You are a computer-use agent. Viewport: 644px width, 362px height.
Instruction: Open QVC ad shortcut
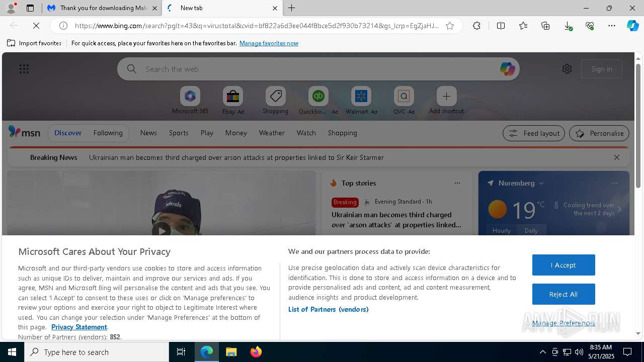[404, 101]
